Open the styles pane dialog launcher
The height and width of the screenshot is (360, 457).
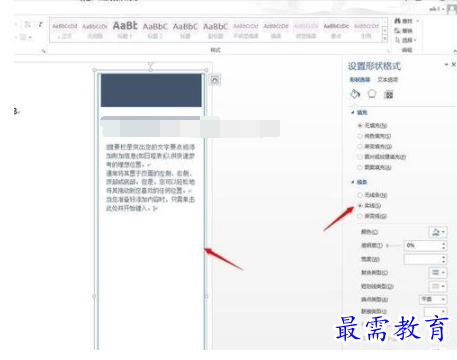pyautogui.click(x=387, y=51)
